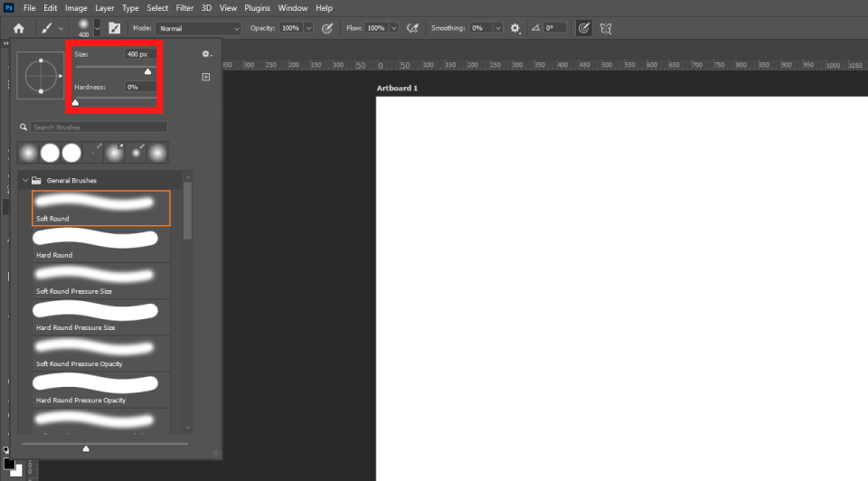Open the Brush tool preset picker
This screenshot has height=481, width=868.
[46, 28]
